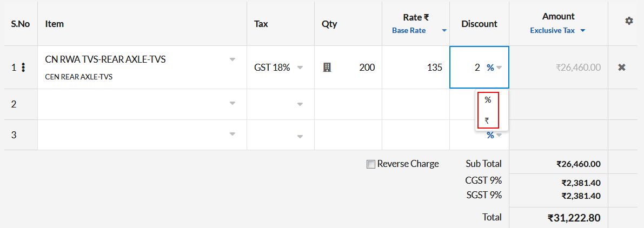Enable the Reverse Charge checkbox

pyautogui.click(x=371, y=164)
